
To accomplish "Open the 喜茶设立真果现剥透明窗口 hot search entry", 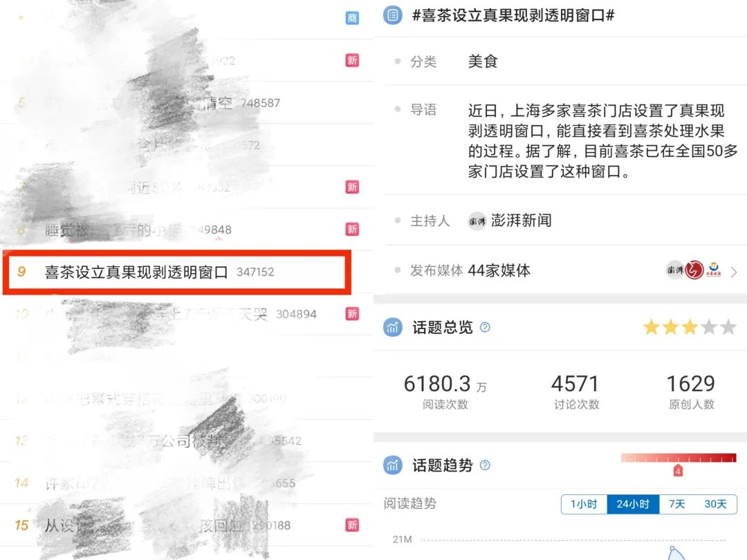I will (177, 272).
